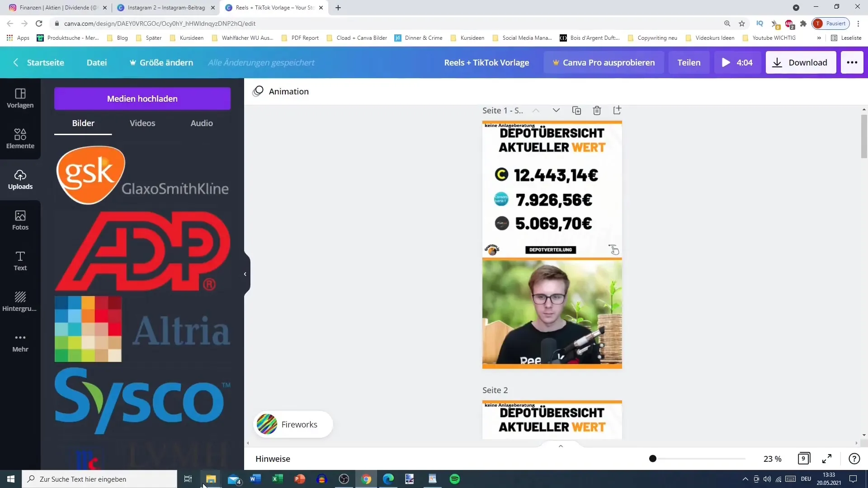Click Canva Pro ausprobieren

(604, 62)
